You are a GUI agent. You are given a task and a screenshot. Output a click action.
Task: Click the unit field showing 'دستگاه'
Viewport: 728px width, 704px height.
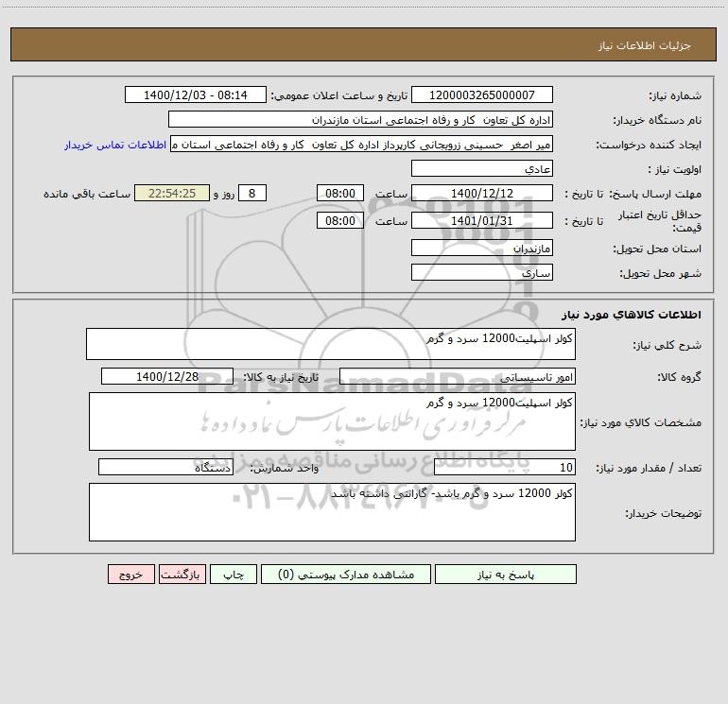tap(165, 468)
